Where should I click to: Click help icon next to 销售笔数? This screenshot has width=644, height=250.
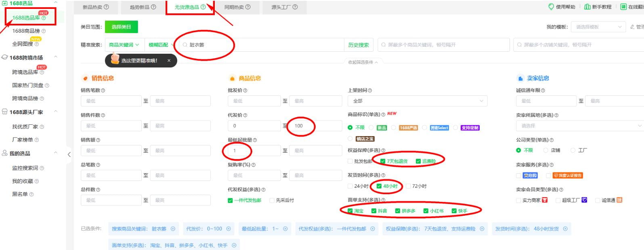point(103,90)
